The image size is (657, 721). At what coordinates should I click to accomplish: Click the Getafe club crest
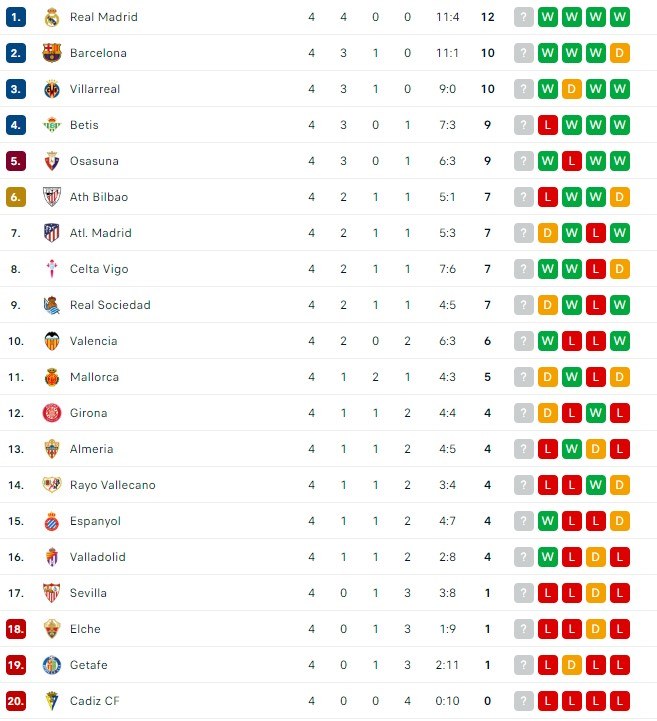pyautogui.click(x=51, y=665)
